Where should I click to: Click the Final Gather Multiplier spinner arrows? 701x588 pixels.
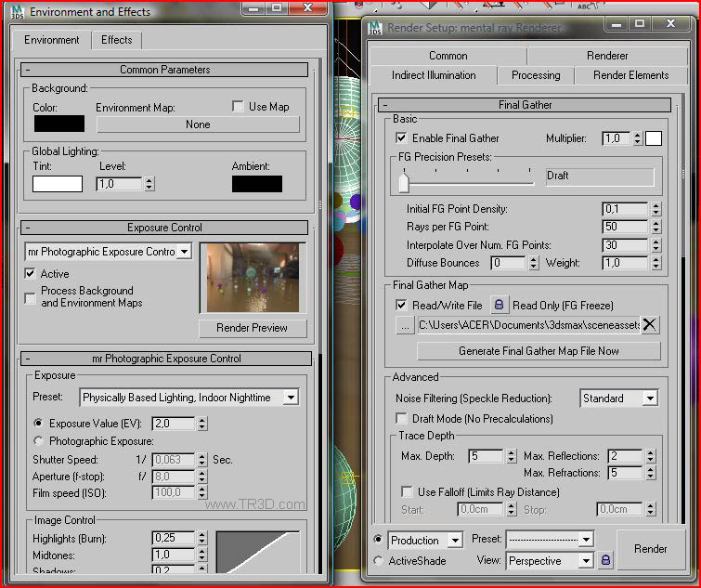638,138
